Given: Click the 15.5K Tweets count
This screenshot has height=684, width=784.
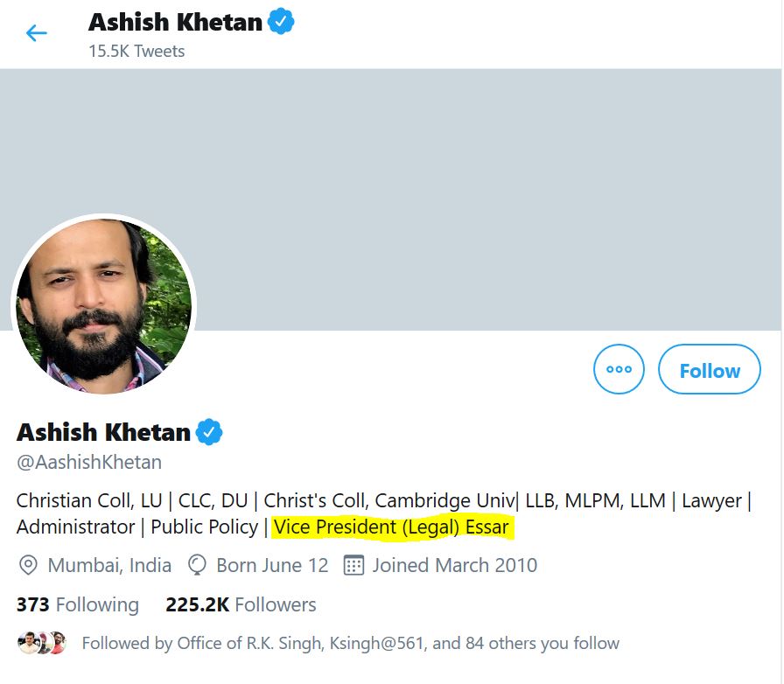Looking at the screenshot, I should (x=136, y=51).
